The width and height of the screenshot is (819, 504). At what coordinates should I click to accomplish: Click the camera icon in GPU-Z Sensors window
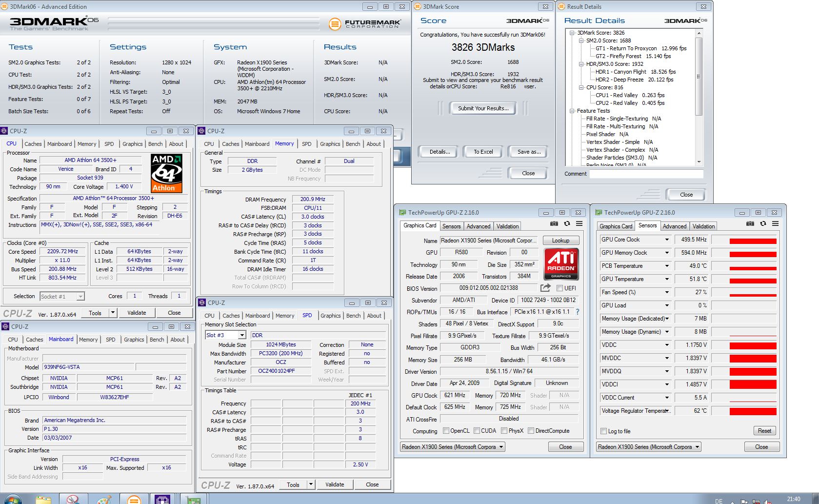pyautogui.click(x=750, y=223)
